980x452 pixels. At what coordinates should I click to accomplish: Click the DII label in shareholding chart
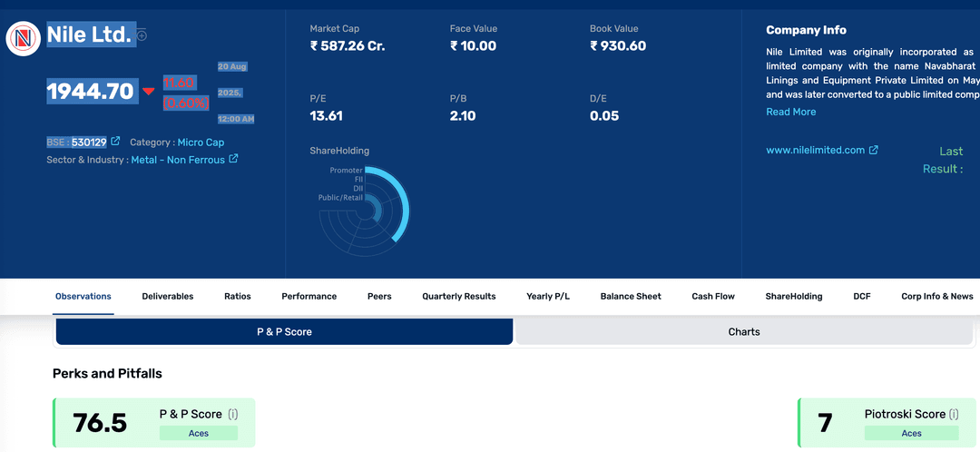click(x=358, y=188)
